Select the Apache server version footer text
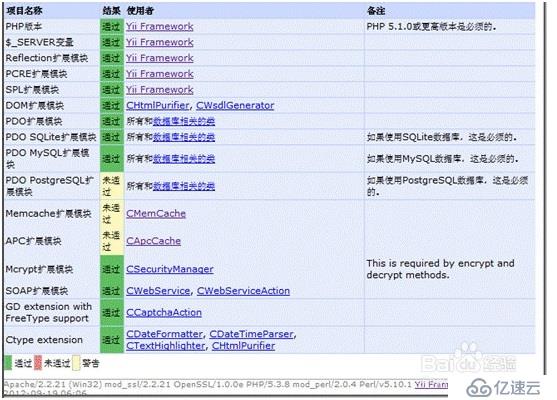 [209, 384]
